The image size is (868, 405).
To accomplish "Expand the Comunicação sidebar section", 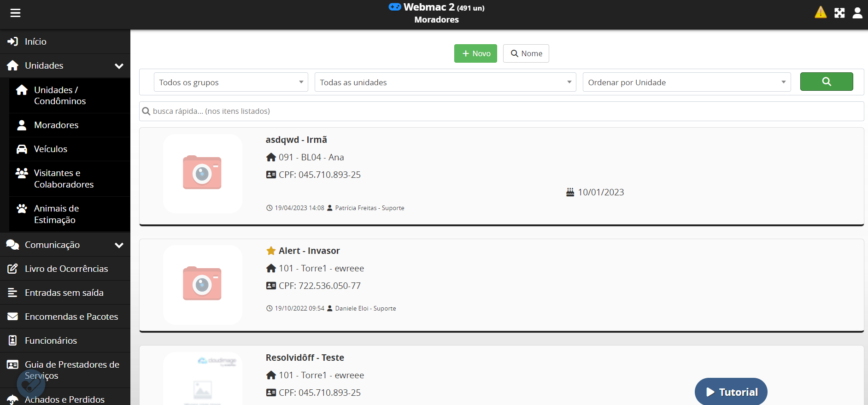I will (x=119, y=245).
